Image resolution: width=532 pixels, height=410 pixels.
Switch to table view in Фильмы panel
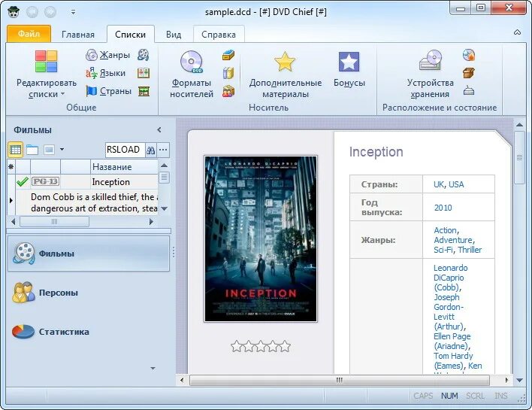pos(16,150)
